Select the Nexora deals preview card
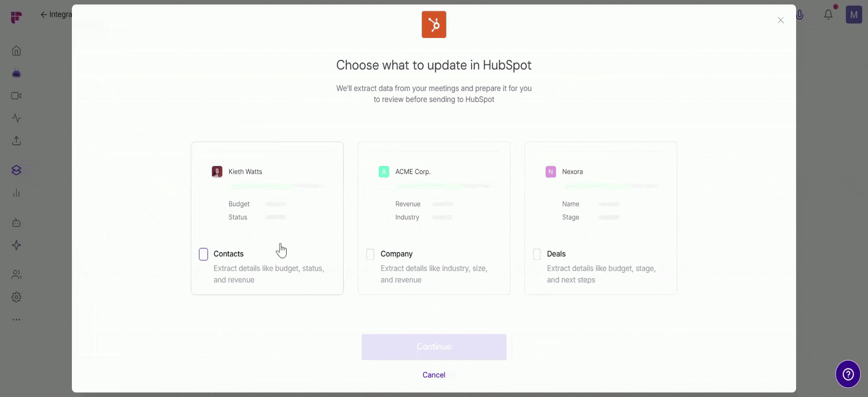This screenshot has height=397, width=868. 601,218
